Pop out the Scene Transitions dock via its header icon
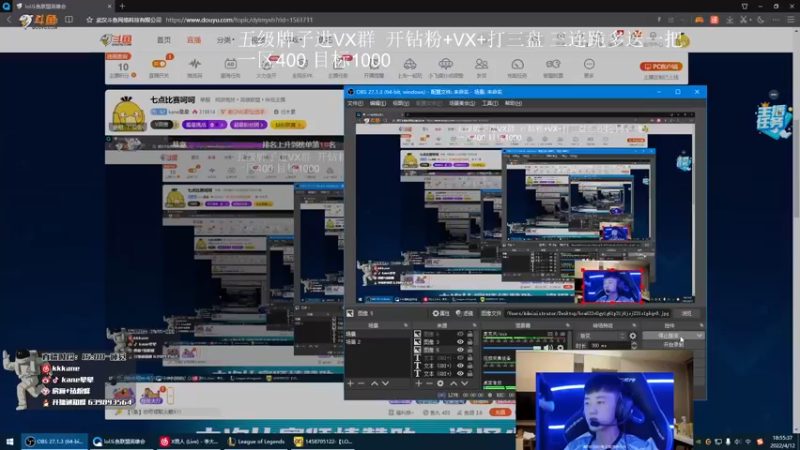 [634, 326]
